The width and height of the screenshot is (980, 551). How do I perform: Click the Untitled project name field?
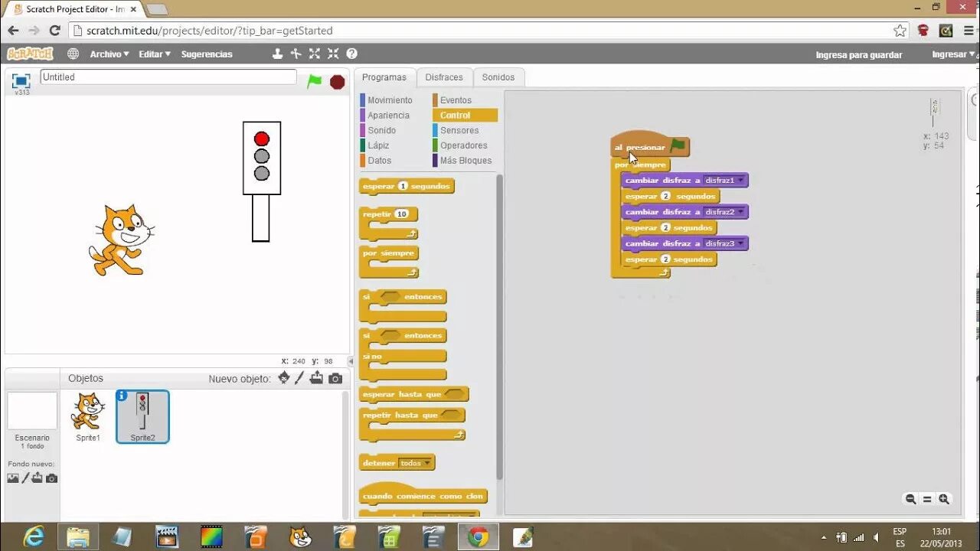[x=168, y=77]
